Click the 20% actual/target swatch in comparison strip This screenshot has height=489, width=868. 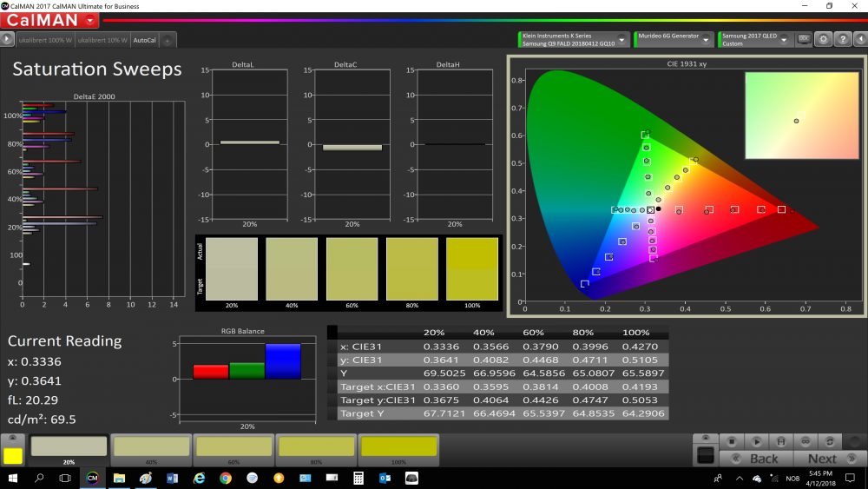(x=232, y=269)
